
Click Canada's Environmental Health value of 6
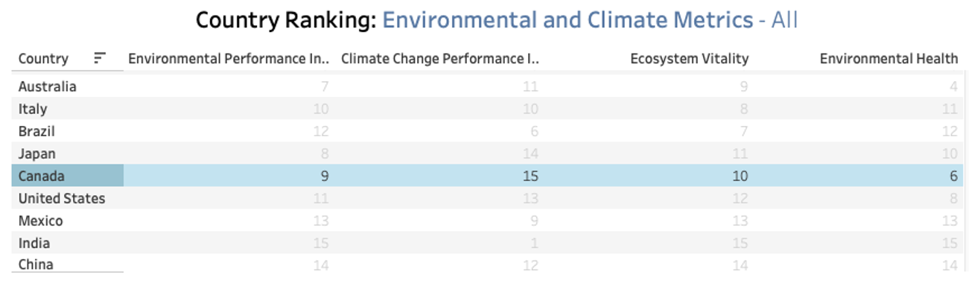coord(955,177)
